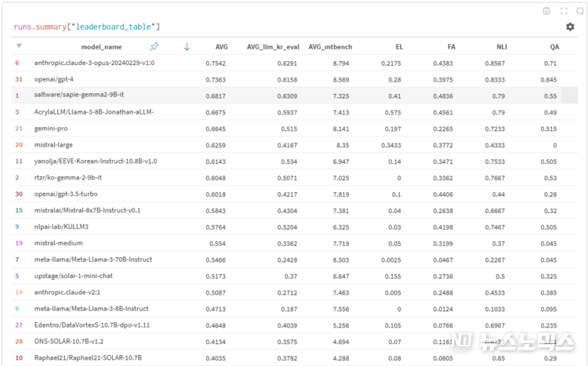Open the comment bubble icon

(579, 11)
